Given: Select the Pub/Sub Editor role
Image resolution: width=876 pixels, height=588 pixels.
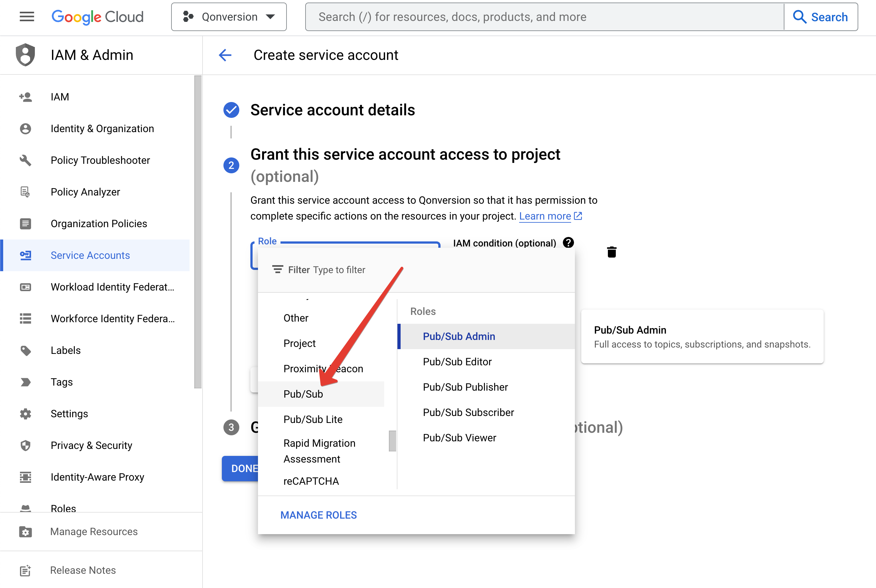Looking at the screenshot, I should point(457,361).
